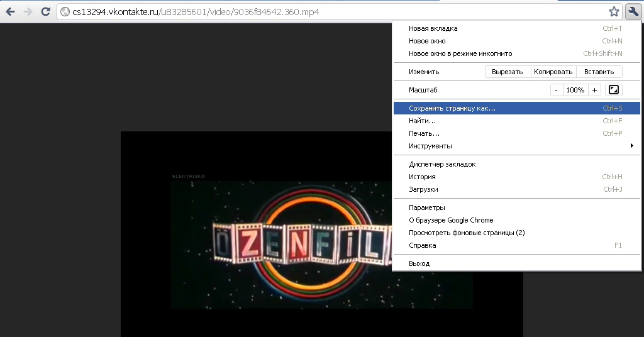This screenshot has height=337, width=644.
Task: Open Загрузки downloads page
Action: tap(517, 189)
